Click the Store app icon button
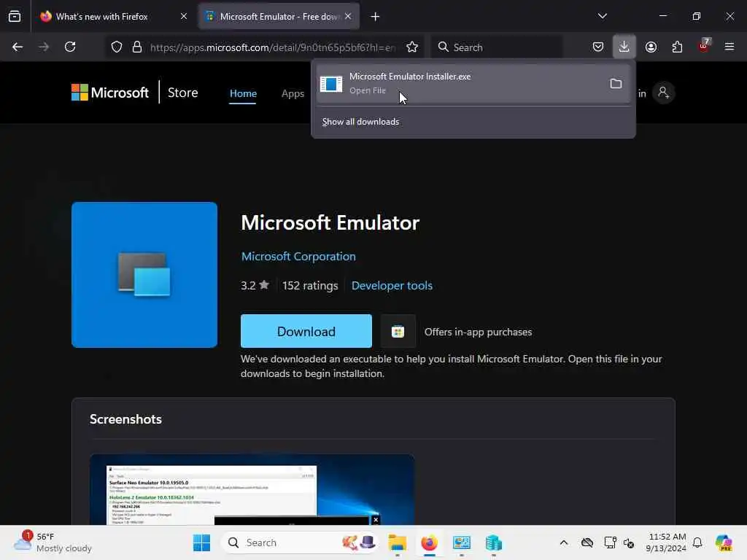This screenshot has height=560, width=747. pyautogui.click(x=398, y=332)
